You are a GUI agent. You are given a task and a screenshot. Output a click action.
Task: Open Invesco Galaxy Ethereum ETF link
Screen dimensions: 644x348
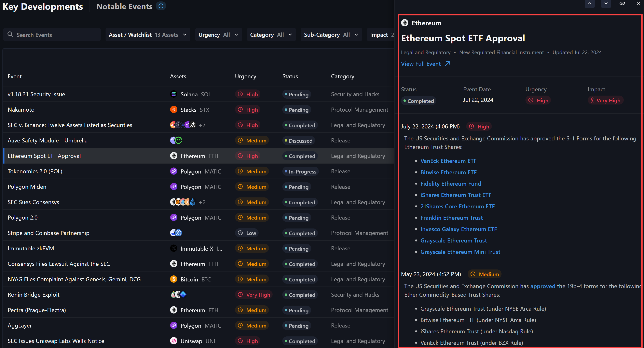(x=458, y=229)
